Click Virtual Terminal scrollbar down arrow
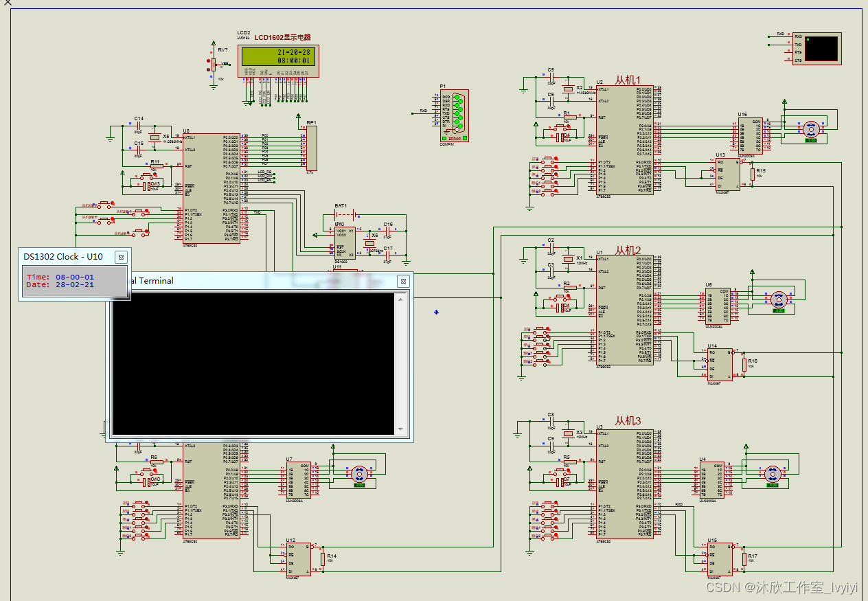 tap(402, 430)
